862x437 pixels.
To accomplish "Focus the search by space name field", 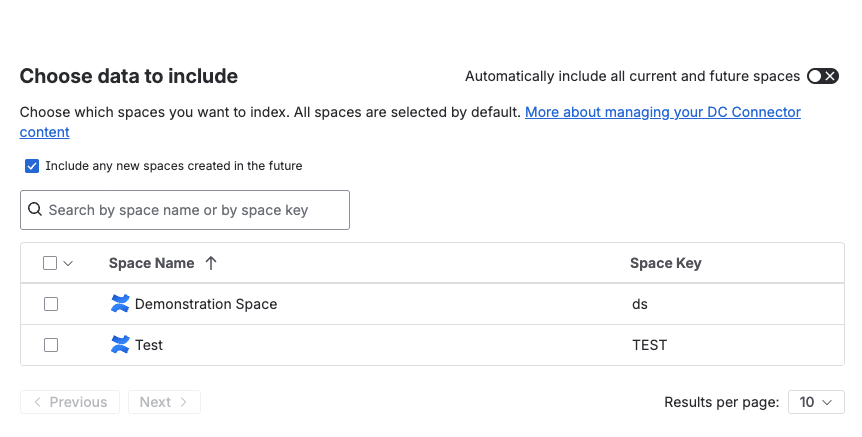I will coord(195,210).
